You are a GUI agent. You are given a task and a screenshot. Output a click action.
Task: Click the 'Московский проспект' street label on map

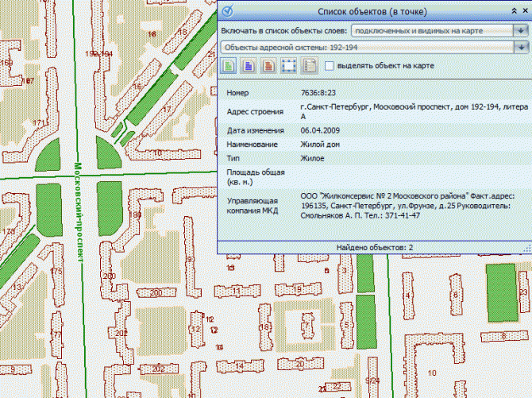coord(79,213)
